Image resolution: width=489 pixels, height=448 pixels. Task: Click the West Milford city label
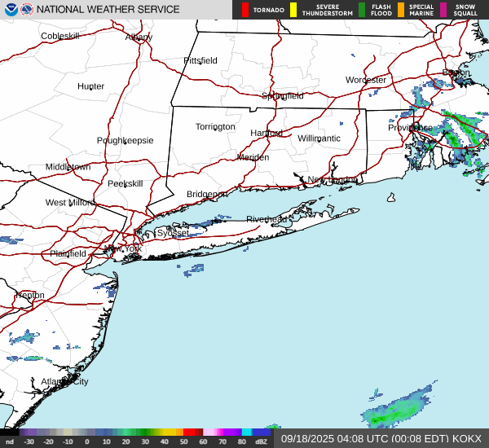click(69, 203)
